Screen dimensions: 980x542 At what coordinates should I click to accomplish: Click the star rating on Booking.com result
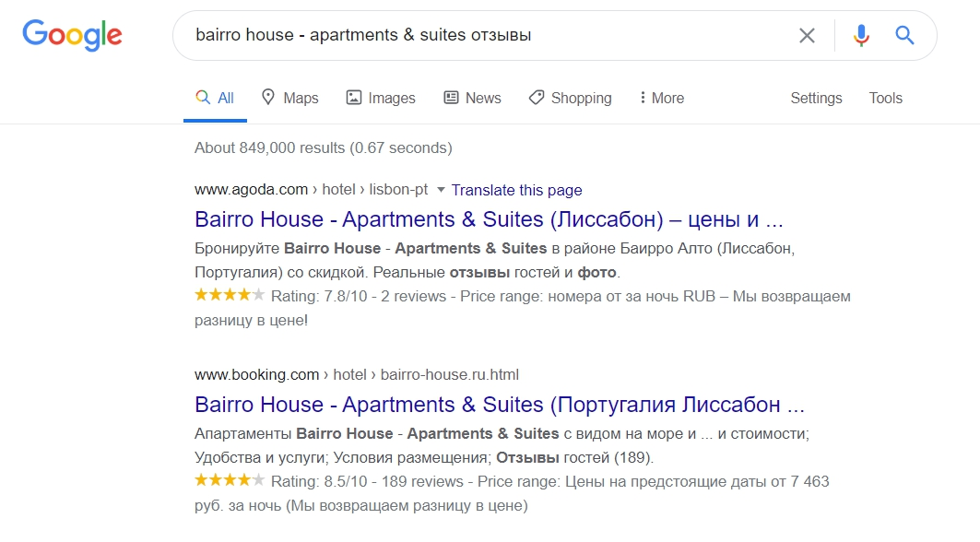[230, 480]
